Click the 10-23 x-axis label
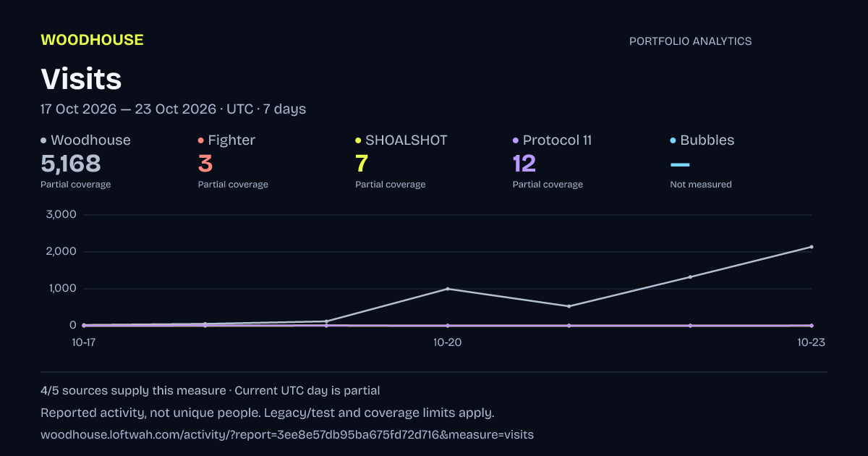Image resolution: width=868 pixels, height=456 pixels. [811, 343]
